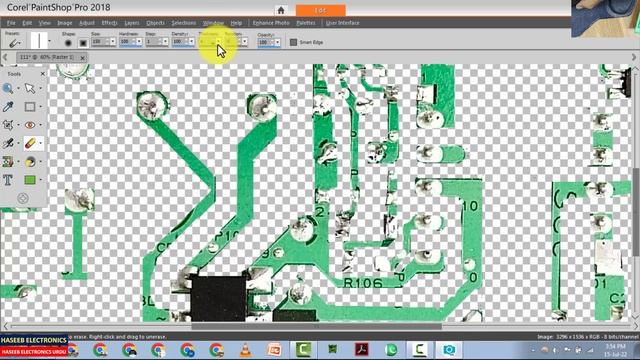Choose the round brush shape
640x360 pixels.
[x=68, y=43]
